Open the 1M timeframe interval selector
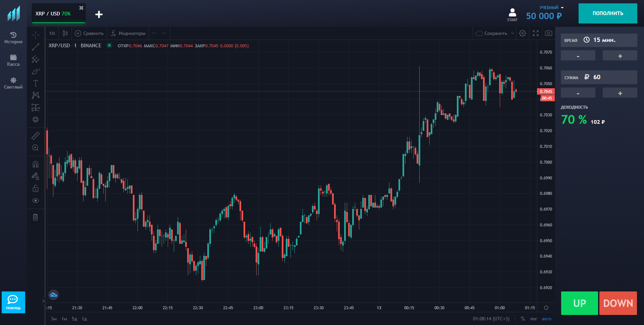Image resolution: width=644 pixels, height=325 pixels. click(x=52, y=33)
